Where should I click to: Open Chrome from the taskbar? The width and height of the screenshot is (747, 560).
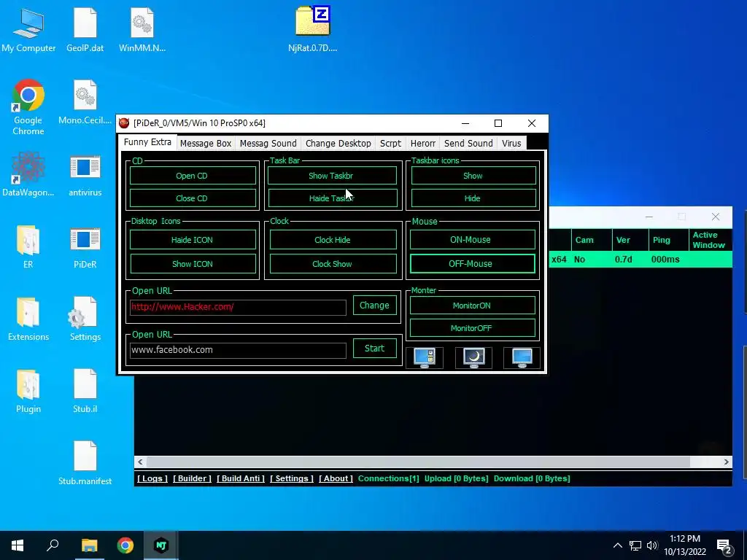pos(125,545)
